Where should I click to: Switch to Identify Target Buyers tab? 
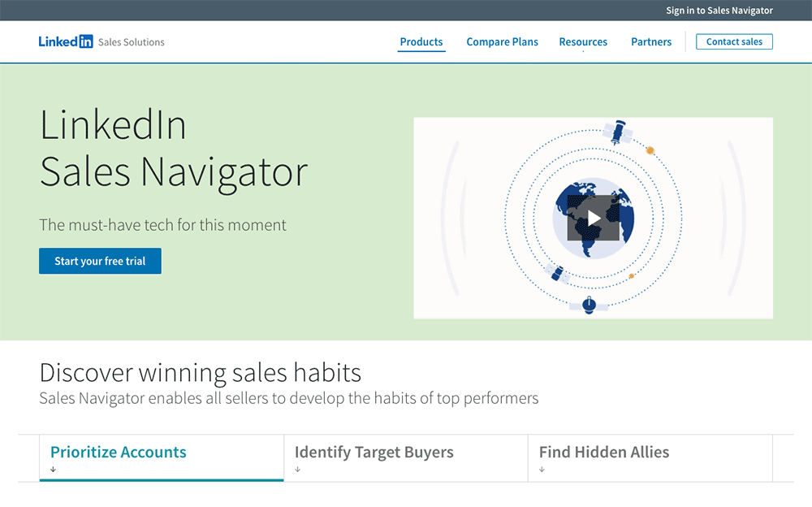(x=374, y=453)
